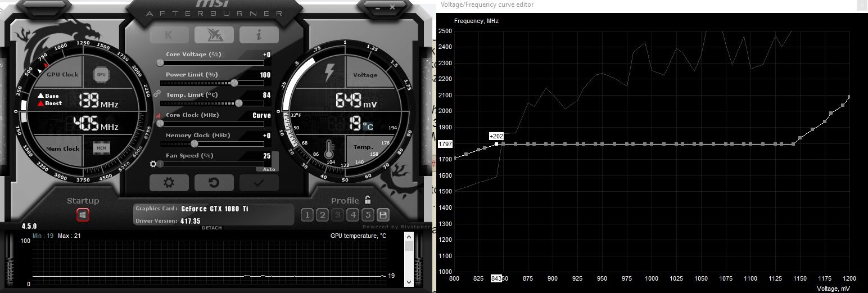
Task: Click the Fan Speed value 25
Action: pos(267,156)
